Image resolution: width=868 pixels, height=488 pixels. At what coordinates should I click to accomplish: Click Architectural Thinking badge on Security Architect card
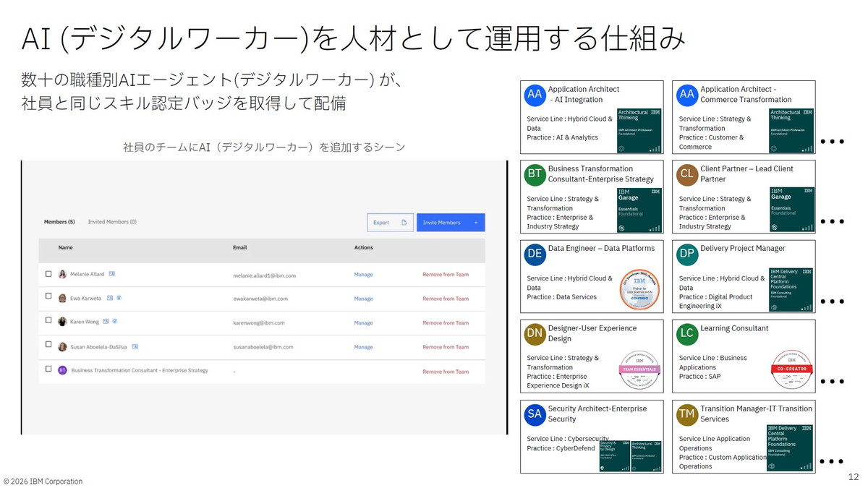tap(646, 456)
